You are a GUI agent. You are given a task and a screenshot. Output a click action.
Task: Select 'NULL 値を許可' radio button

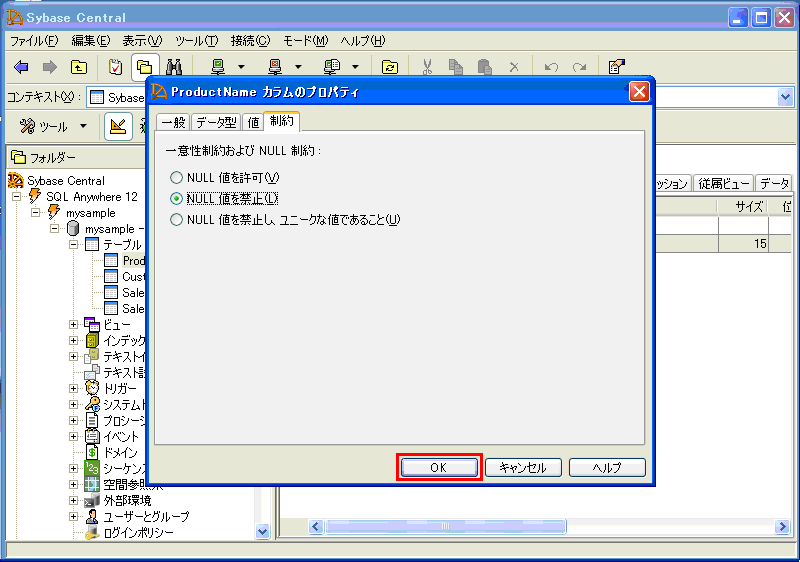click(x=177, y=178)
